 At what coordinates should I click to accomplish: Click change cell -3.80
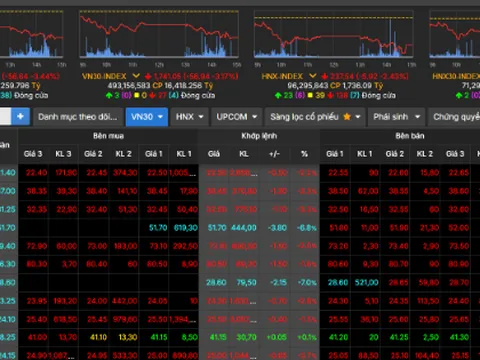click(x=277, y=228)
